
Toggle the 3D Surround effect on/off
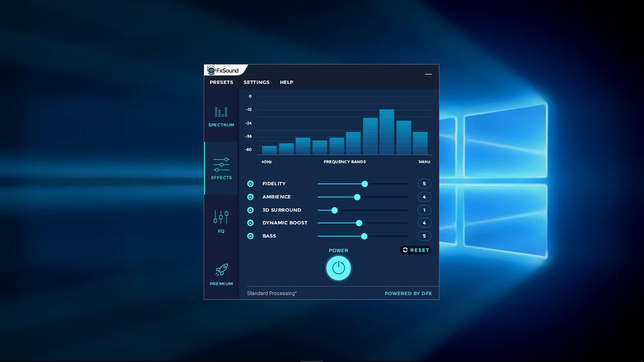point(251,210)
